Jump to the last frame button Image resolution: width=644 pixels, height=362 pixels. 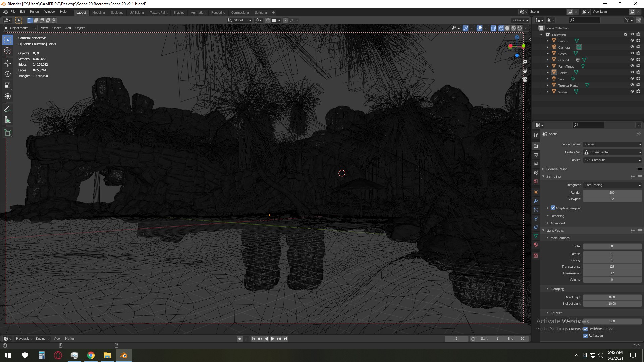tap(285, 339)
